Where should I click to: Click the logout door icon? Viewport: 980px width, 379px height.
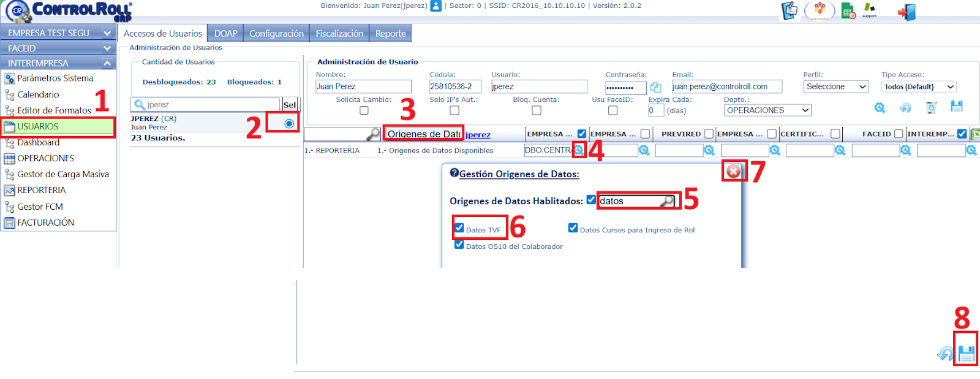click(x=907, y=12)
